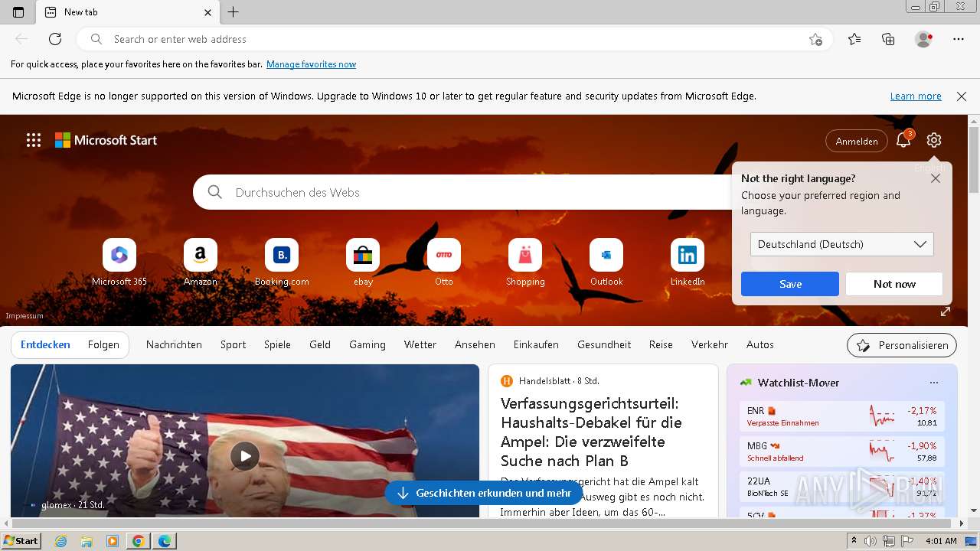Open Windows Explorer from the taskbar
The height and width of the screenshot is (551, 980).
pyautogui.click(x=87, y=541)
